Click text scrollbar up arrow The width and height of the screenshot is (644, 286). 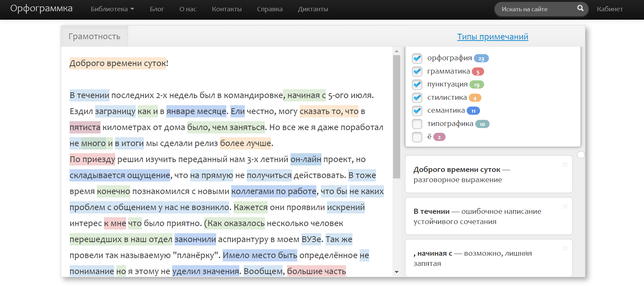click(396, 51)
